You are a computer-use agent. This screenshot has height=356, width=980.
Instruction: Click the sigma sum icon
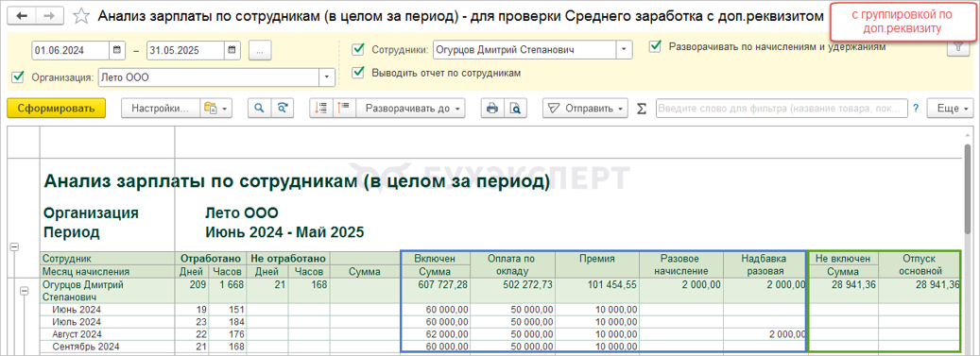pyautogui.click(x=642, y=109)
